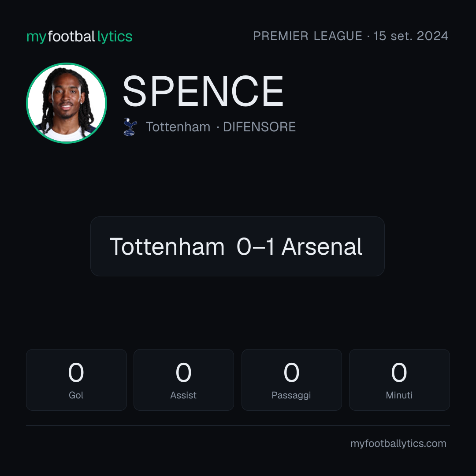Select the Passaggi stat card
476x476 pixels.
[x=291, y=380]
